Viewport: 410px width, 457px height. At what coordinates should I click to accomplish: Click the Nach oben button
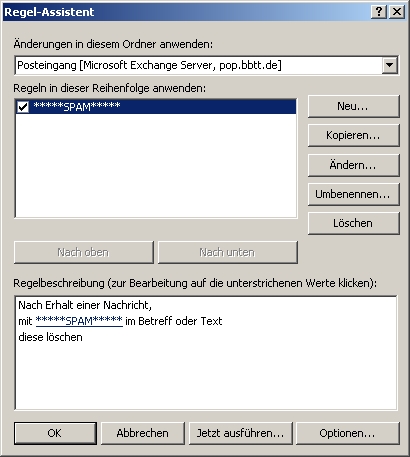(x=84, y=252)
